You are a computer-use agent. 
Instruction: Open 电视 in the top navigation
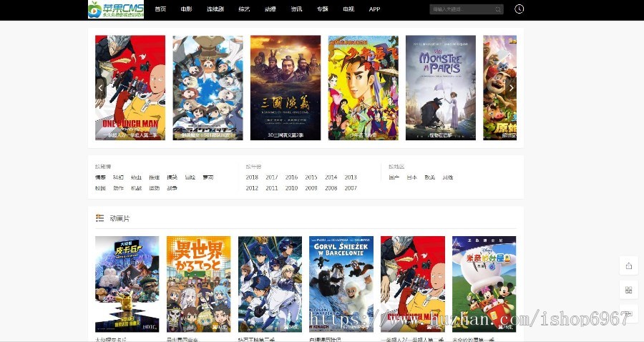point(348,9)
